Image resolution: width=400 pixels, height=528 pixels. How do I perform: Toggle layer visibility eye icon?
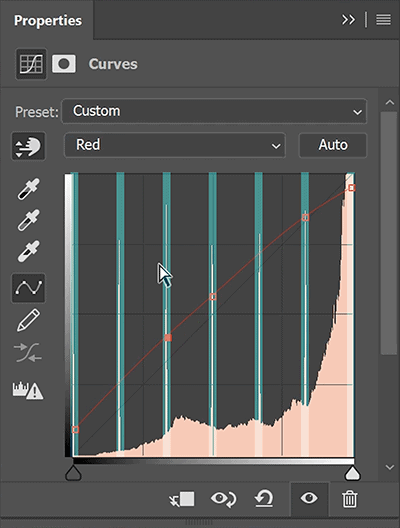(x=309, y=498)
